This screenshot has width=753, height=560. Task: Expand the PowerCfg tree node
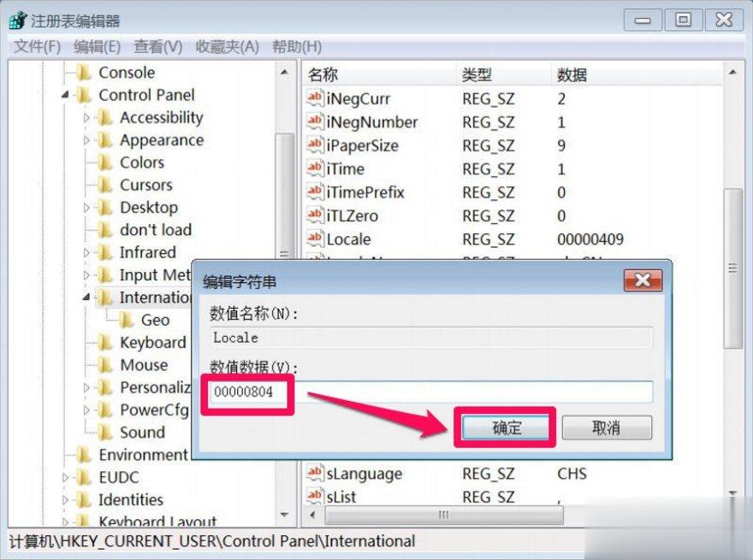86,410
